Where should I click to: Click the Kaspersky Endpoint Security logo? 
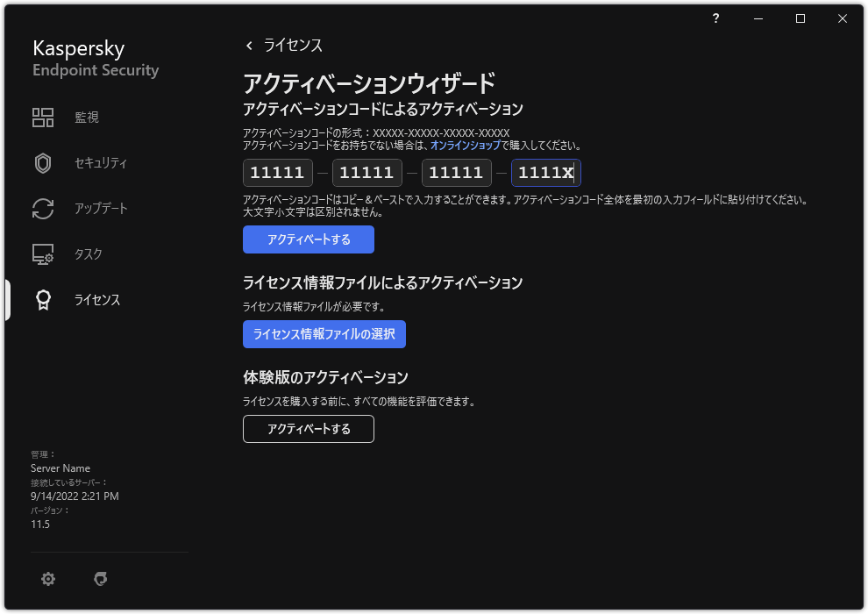(x=95, y=58)
